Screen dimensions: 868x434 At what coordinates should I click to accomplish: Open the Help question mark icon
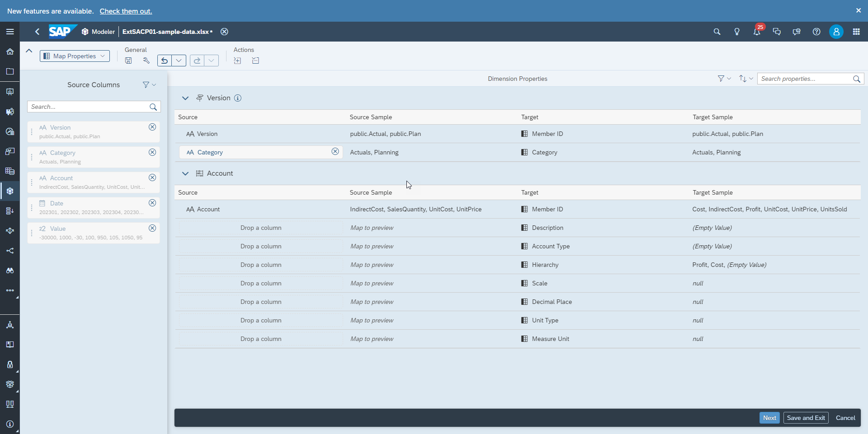coord(816,32)
